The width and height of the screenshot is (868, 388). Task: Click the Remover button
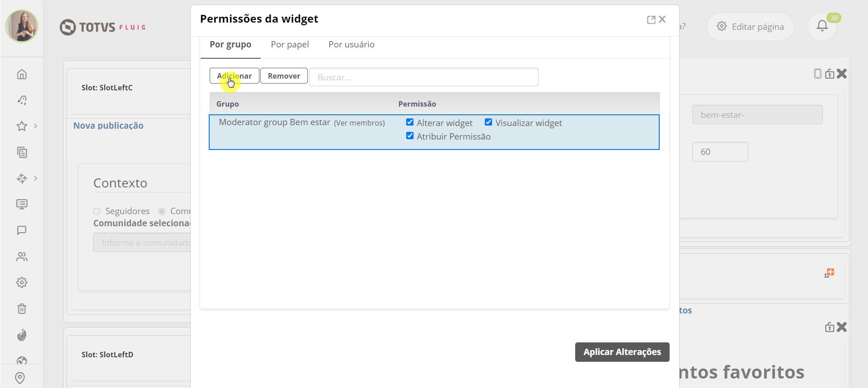point(284,76)
